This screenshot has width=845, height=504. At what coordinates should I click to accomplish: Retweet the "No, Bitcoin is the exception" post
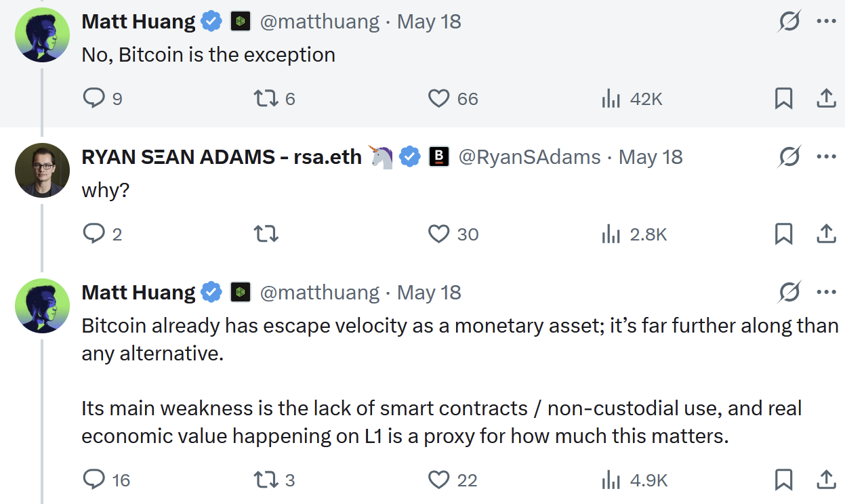(x=274, y=99)
